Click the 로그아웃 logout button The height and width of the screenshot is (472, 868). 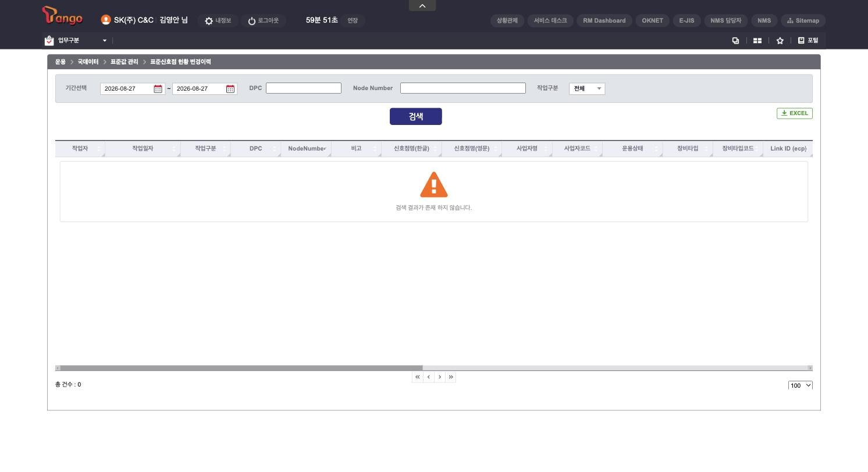pos(263,20)
